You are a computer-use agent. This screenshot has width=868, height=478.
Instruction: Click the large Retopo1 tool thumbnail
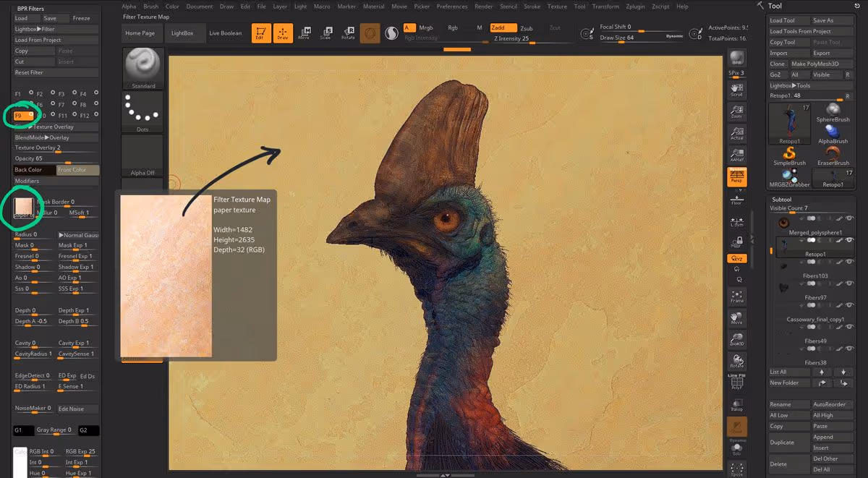pos(789,124)
